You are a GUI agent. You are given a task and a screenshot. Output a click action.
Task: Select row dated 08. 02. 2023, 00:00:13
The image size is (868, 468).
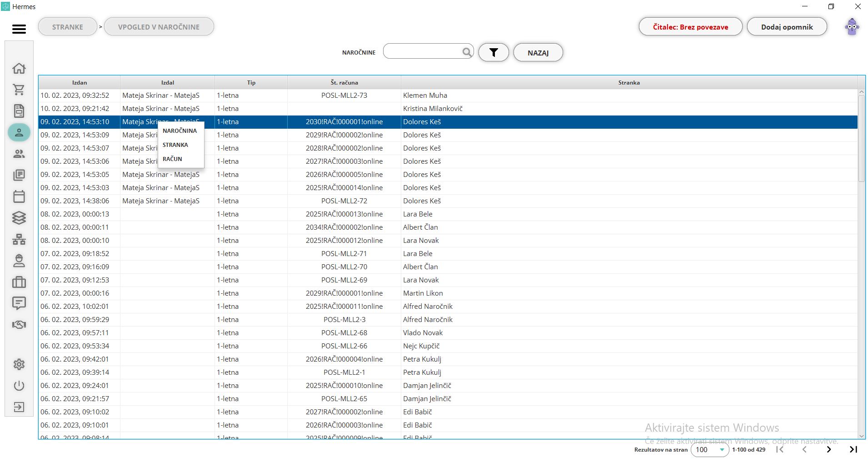pos(448,214)
